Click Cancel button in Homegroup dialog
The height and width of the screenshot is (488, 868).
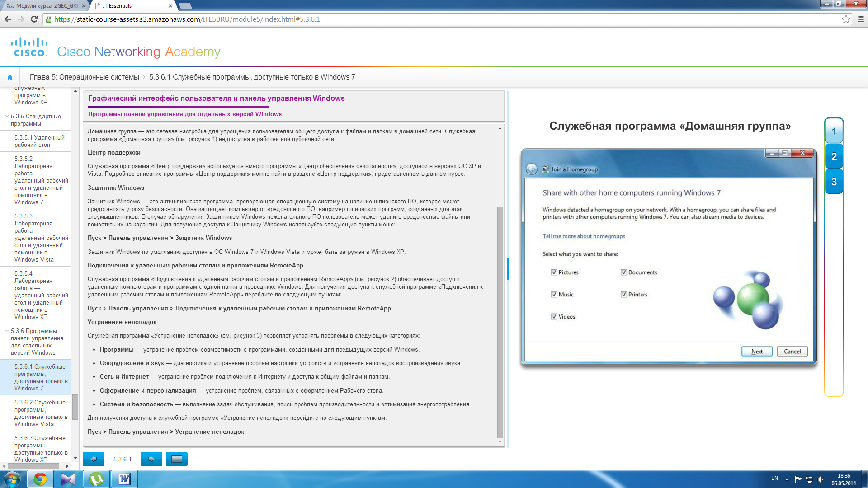(x=792, y=352)
